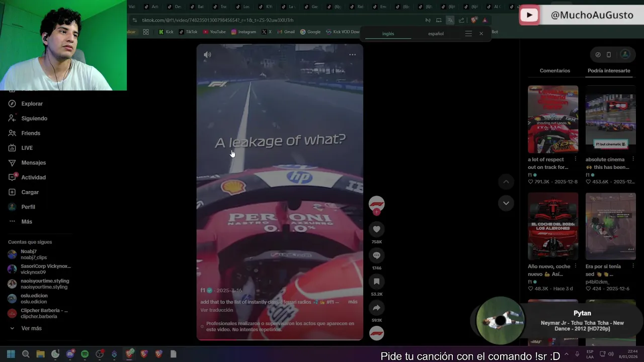Open Windows Start menu
644x362 pixels.
point(11,354)
